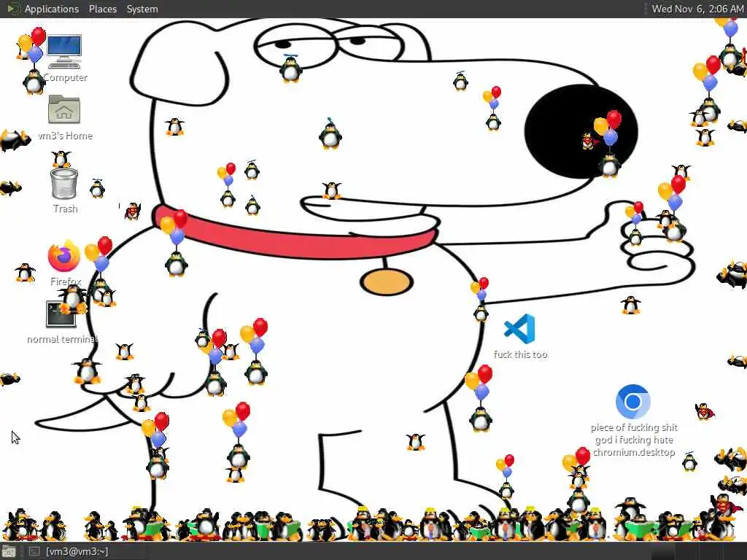Open the Places menu
This screenshot has width=747, height=560.
102,9
